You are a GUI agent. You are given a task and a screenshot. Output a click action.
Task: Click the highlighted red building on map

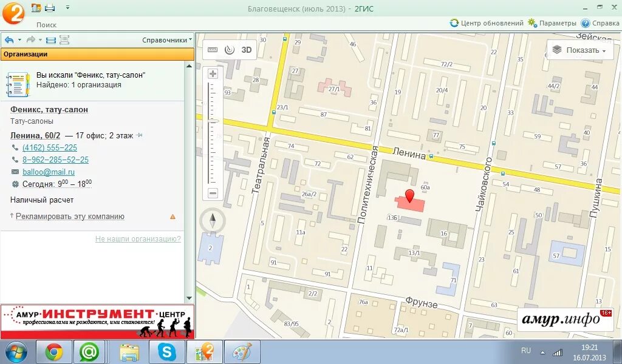(x=410, y=204)
